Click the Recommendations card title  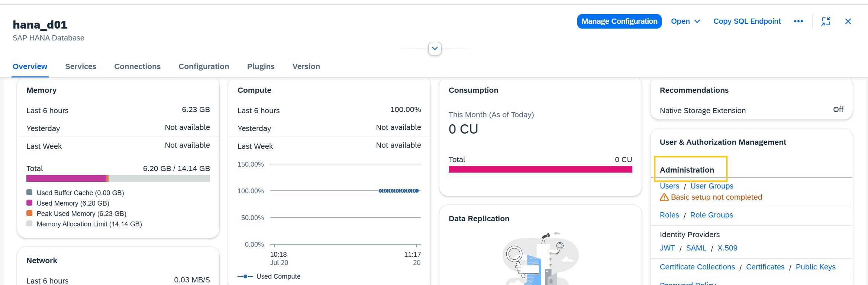tap(694, 90)
